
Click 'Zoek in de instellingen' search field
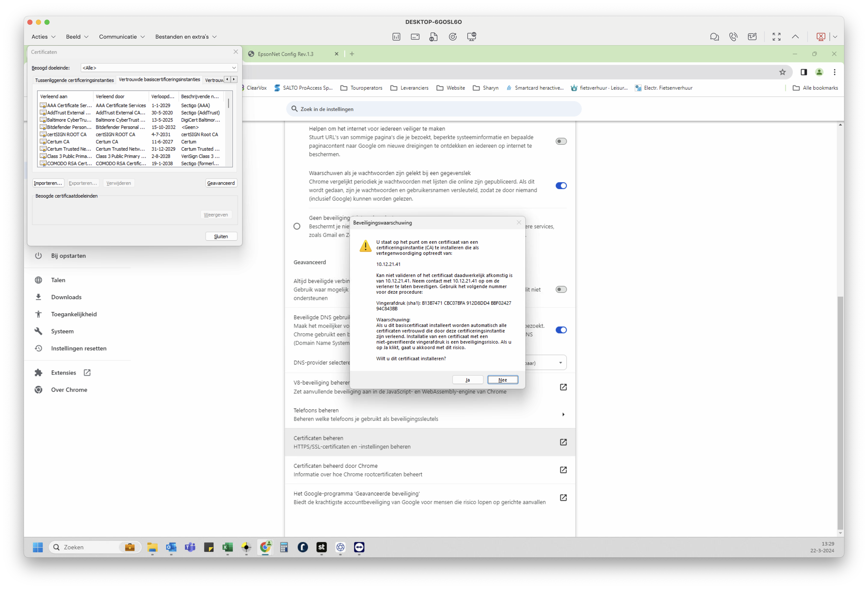coord(434,109)
